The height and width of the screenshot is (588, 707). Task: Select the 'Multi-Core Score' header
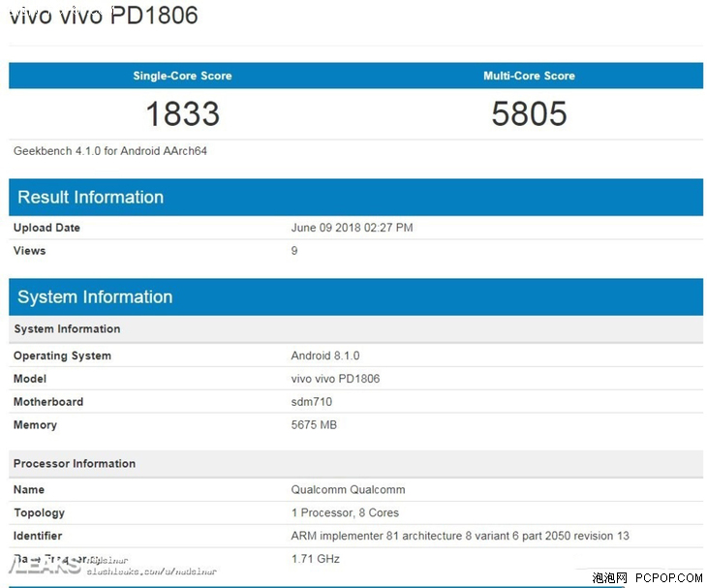529,76
